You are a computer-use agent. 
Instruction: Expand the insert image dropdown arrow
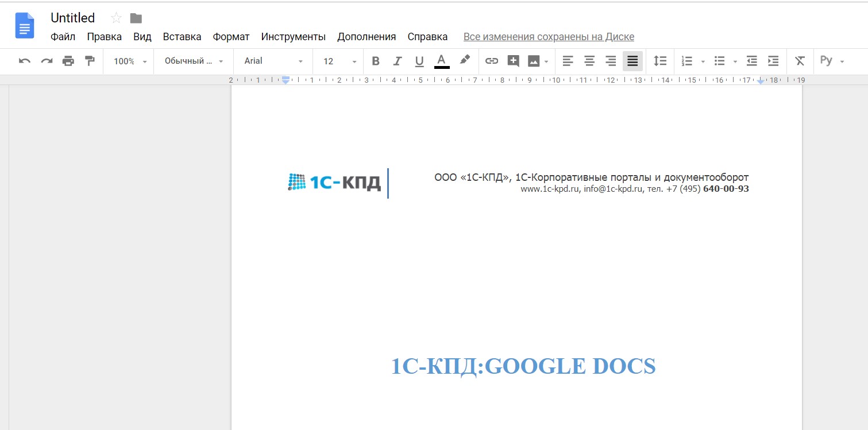click(546, 61)
